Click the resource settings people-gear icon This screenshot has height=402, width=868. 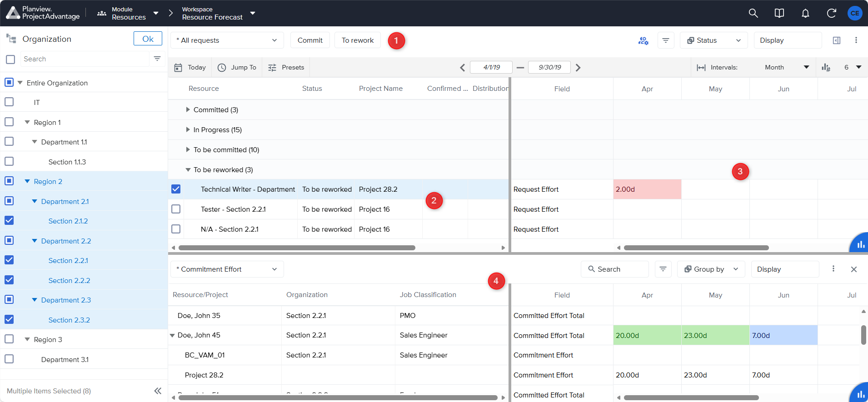click(x=643, y=40)
